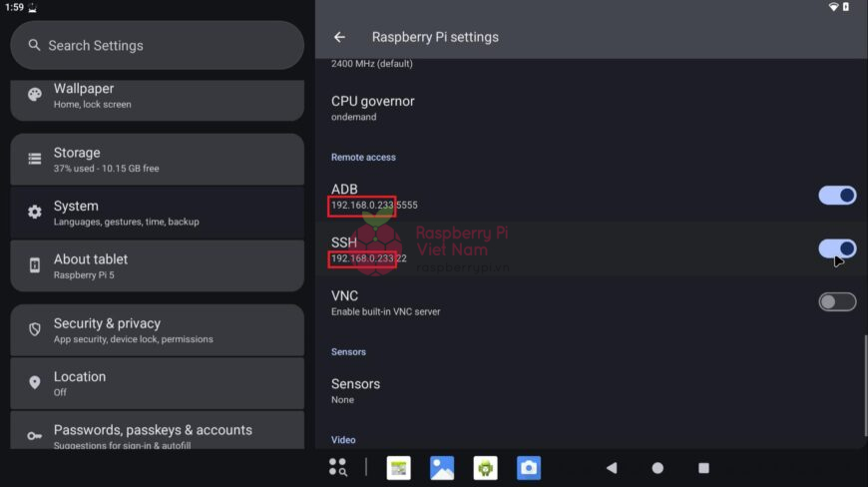
Task: Turn off the SSH toggle switch
Action: click(837, 248)
